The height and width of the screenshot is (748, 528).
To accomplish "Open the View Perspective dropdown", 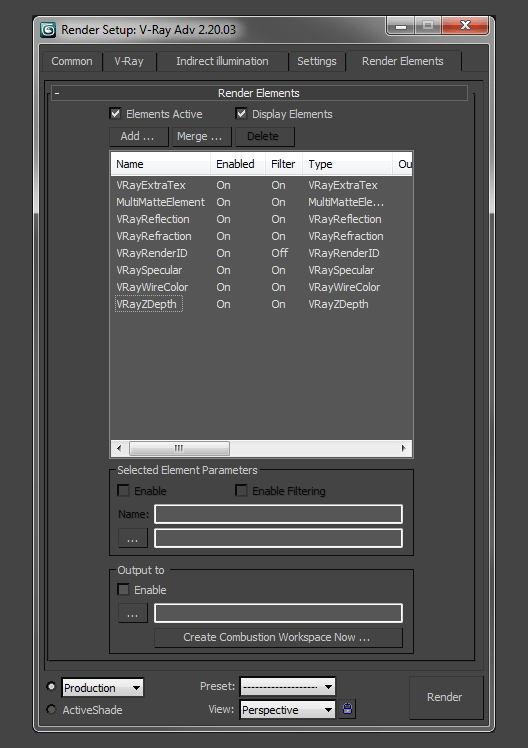I will click(x=288, y=709).
